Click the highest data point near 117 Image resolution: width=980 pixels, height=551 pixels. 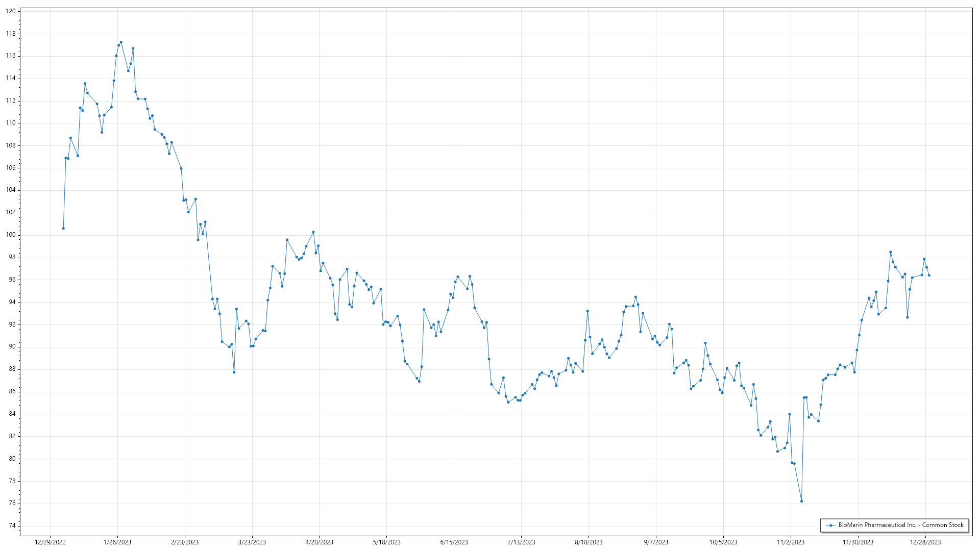point(121,42)
